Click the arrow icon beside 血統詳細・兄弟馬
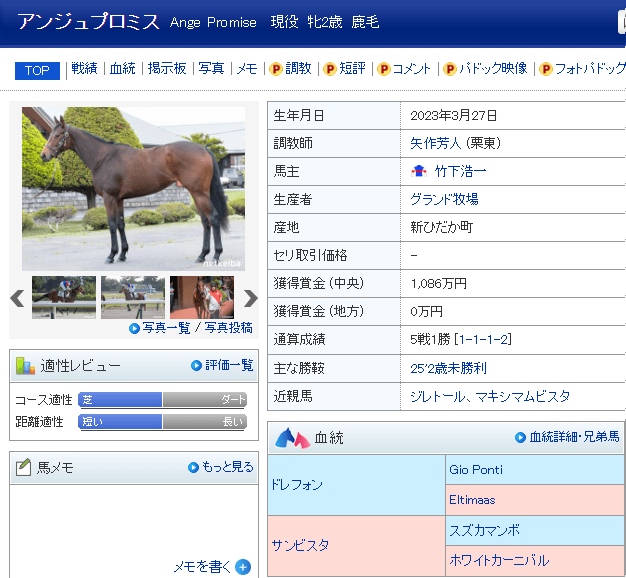Viewport: 626px width, 578px height. coord(520,437)
